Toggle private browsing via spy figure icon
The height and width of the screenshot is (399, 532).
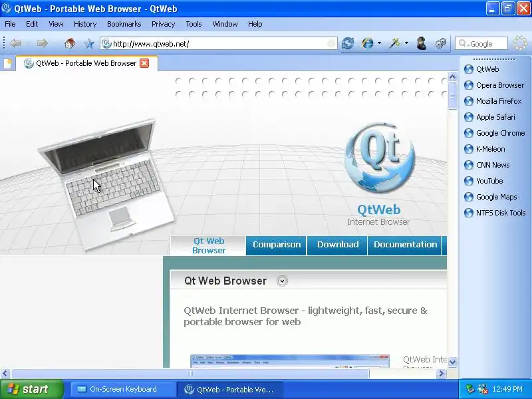click(422, 43)
